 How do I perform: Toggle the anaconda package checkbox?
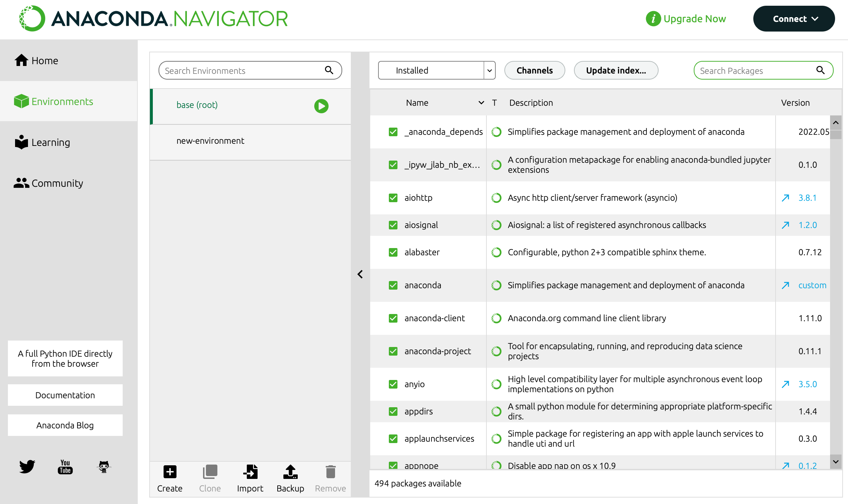[393, 285]
